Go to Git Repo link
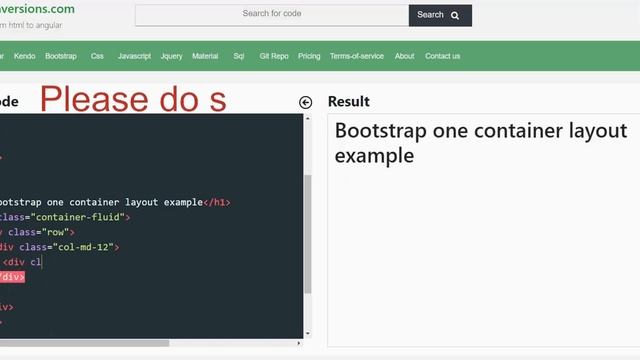 coord(274,56)
